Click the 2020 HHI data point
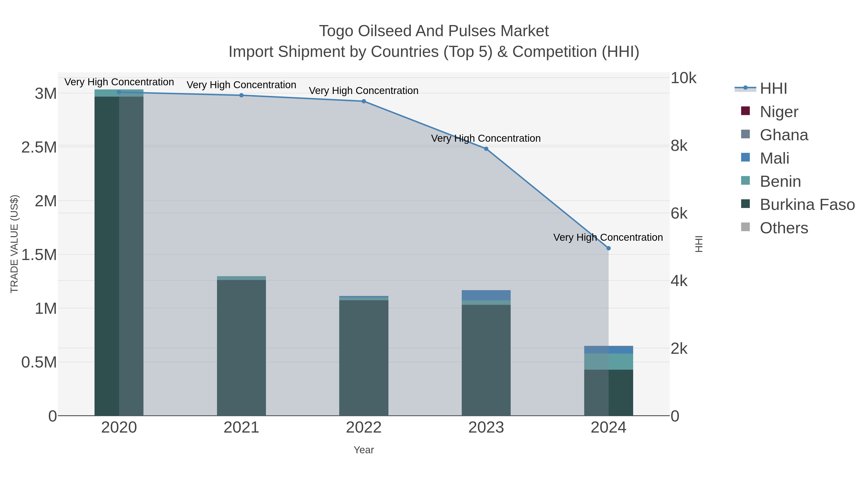 coord(119,92)
